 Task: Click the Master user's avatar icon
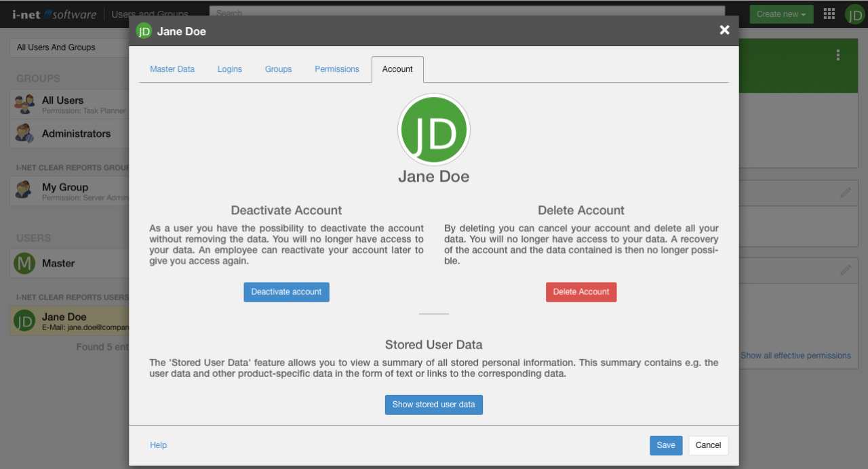pyautogui.click(x=24, y=263)
